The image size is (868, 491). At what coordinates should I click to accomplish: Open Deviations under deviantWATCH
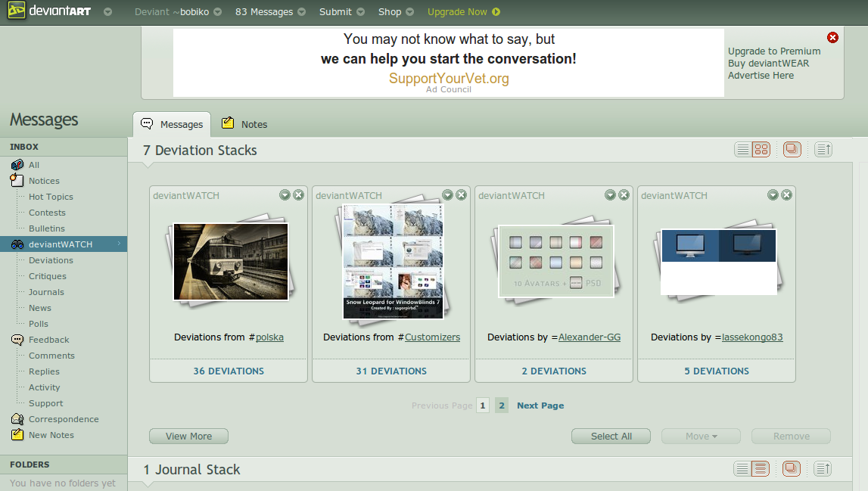tap(51, 260)
